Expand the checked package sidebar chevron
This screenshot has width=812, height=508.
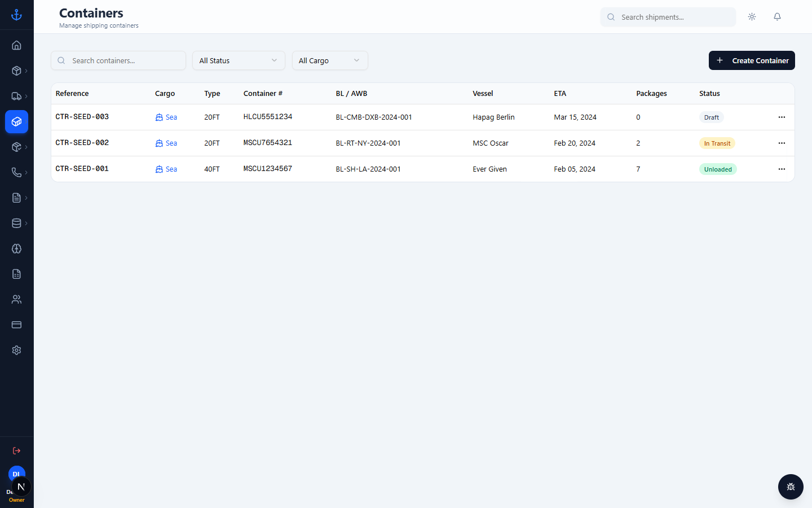(26, 147)
